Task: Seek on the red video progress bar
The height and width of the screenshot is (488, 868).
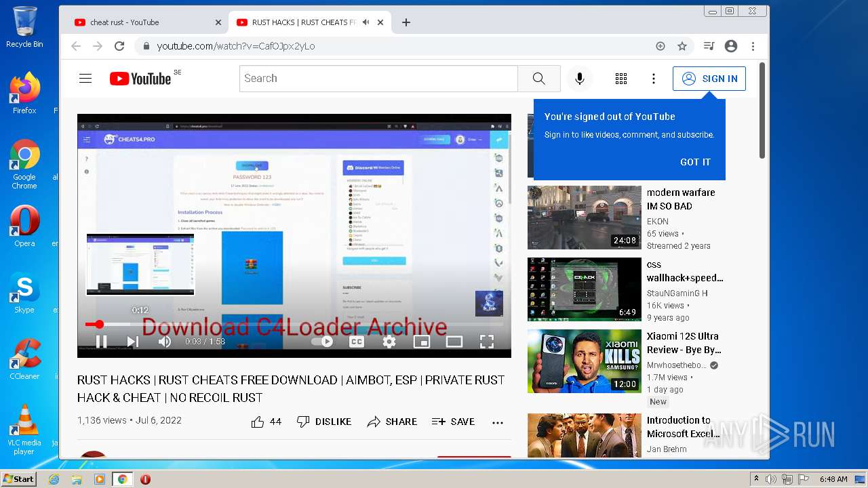Action: [x=294, y=325]
